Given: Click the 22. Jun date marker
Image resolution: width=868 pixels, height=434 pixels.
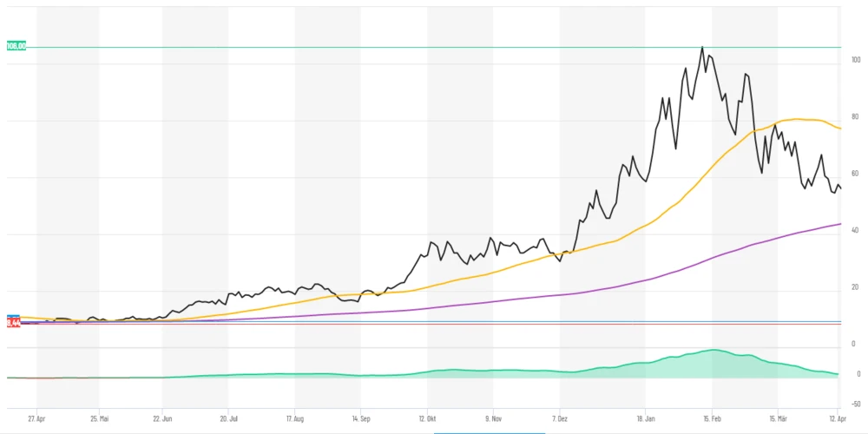Looking at the screenshot, I should (x=162, y=417).
